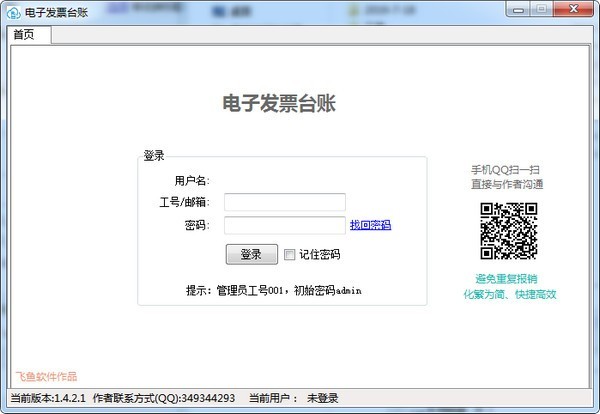Focus the 工号/邮箱 input field
Viewport: 600px width, 414px height.
pyautogui.click(x=284, y=202)
